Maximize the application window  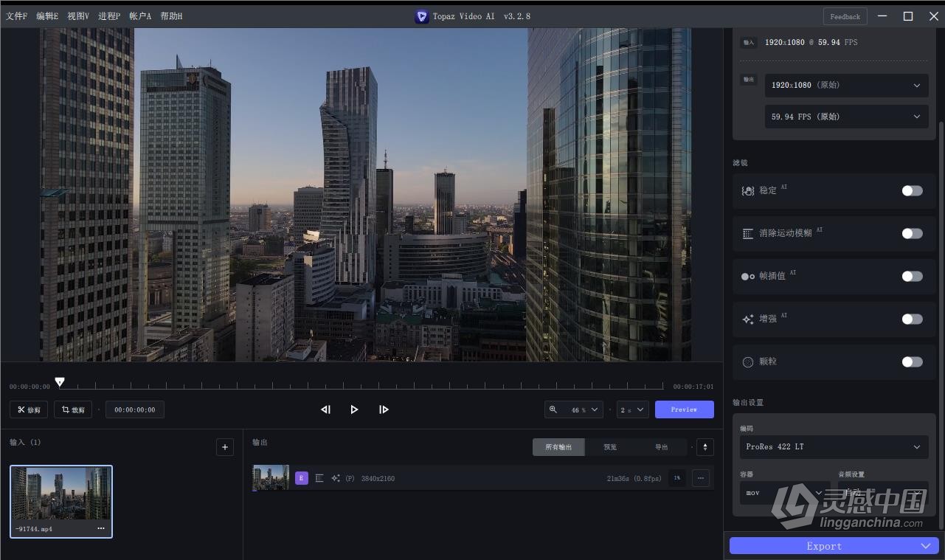coord(908,16)
